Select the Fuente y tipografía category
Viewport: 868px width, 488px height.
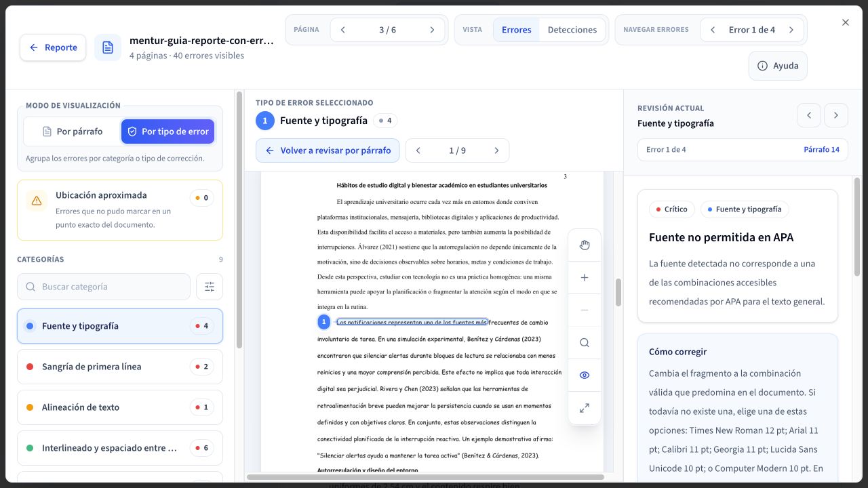click(x=120, y=326)
